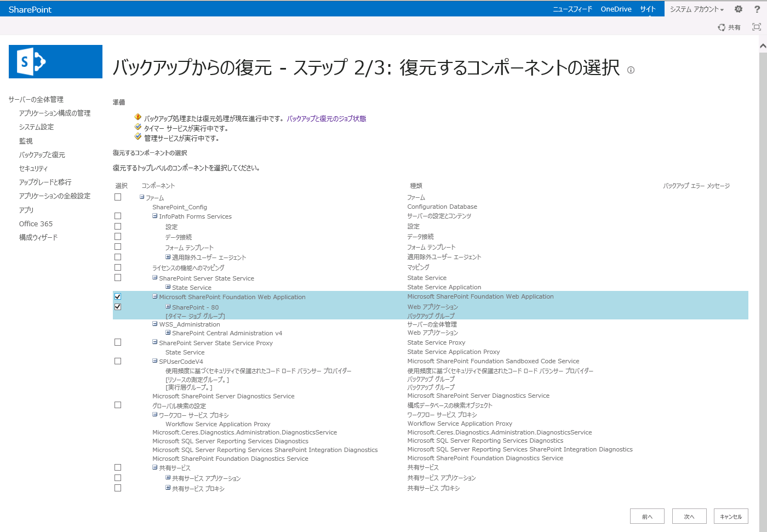Click the 構成データベースの検索オブジェクト type text
The height and width of the screenshot is (532, 767).
(450, 405)
